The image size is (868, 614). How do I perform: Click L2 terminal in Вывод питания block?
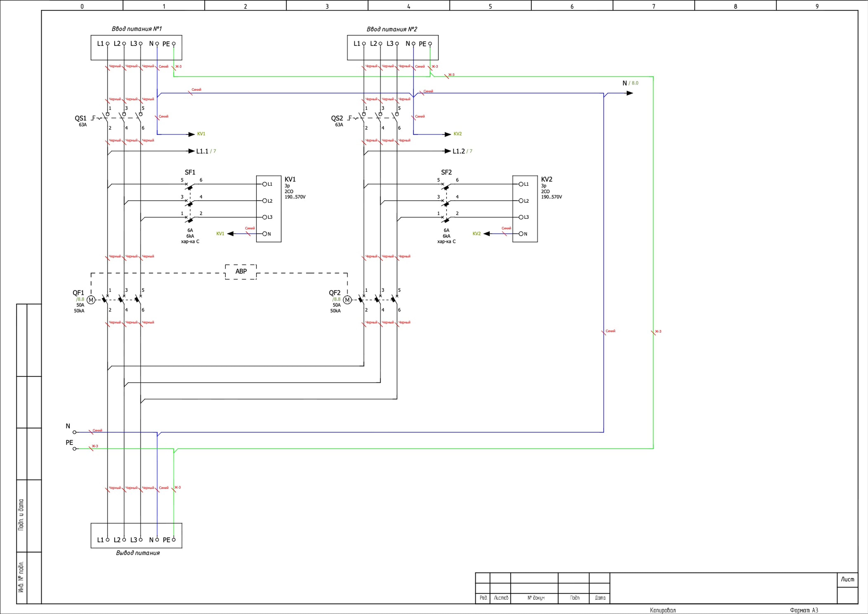(x=124, y=540)
